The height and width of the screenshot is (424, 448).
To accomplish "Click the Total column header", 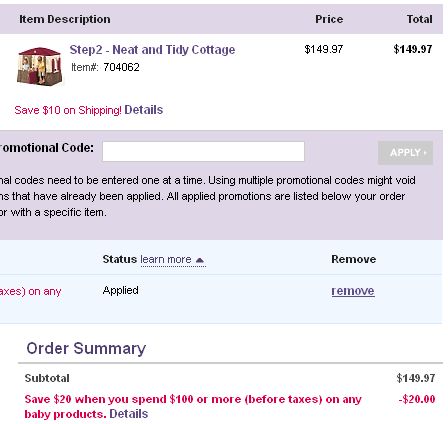I will pyautogui.click(x=419, y=19).
